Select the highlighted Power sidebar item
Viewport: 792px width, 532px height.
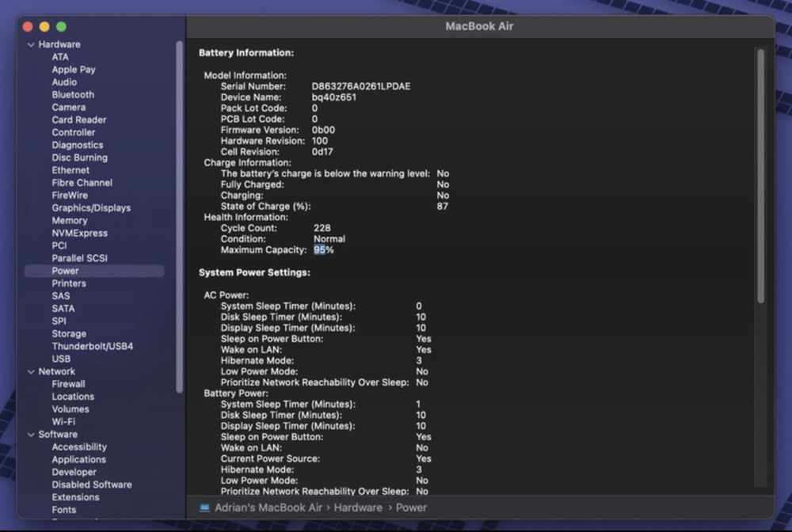(94, 271)
